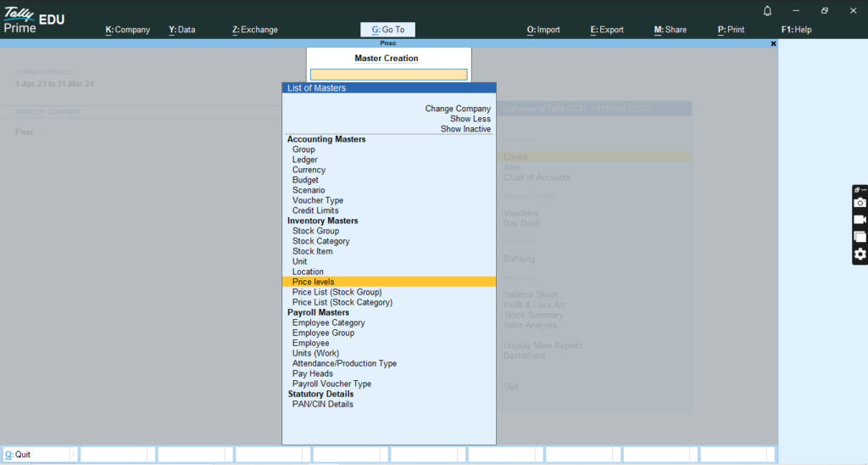Screen dimensions: 868x465
Task: Select Pay Heads master
Action: pos(313,373)
